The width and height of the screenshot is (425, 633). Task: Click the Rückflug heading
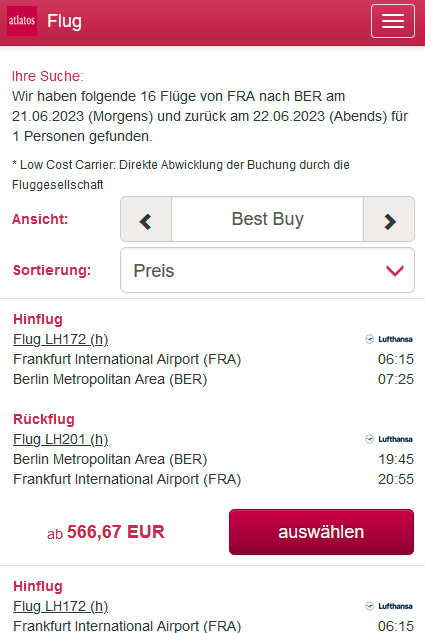click(x=44, y=419)
